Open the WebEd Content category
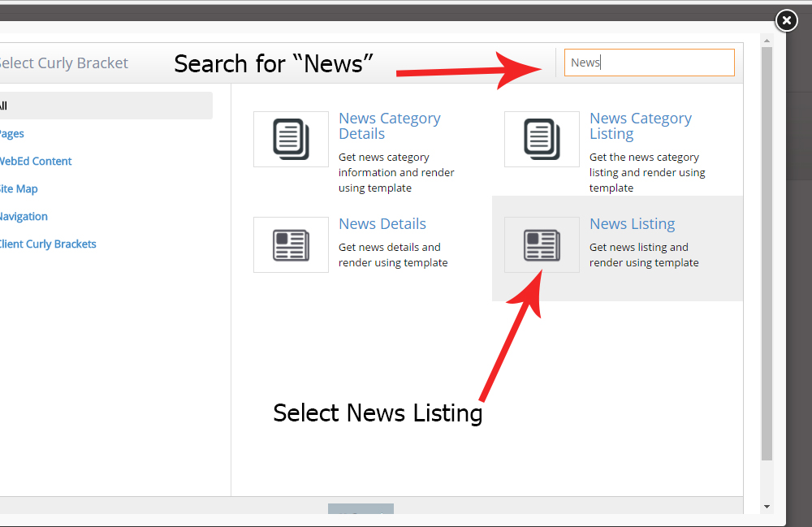This screenshot has height=527, width=812. [x=36, y=162]
